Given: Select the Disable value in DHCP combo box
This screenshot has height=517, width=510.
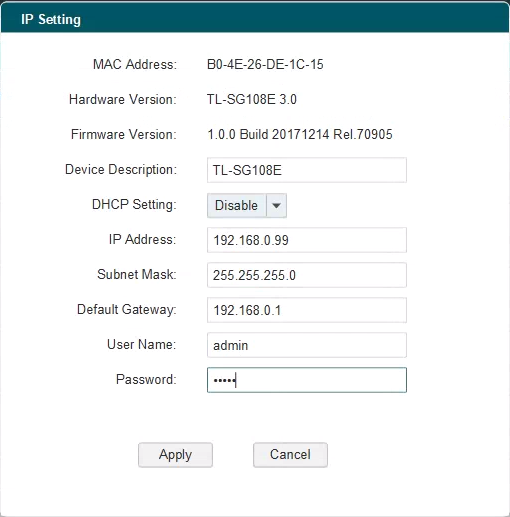Looking at the screenshot, I should click(236, 205).
